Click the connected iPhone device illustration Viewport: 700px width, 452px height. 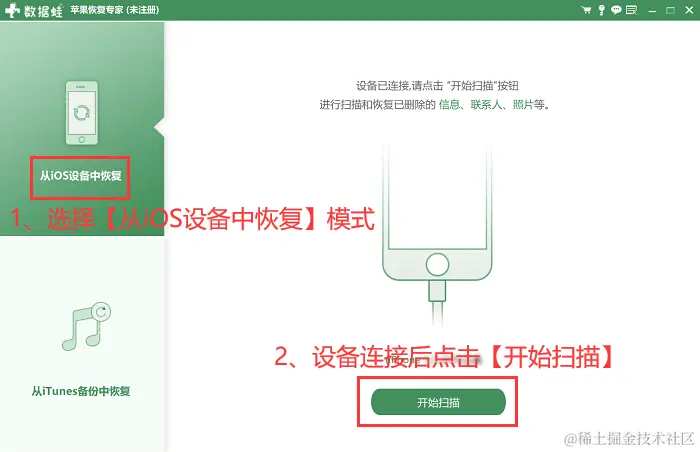pos(437,213)
